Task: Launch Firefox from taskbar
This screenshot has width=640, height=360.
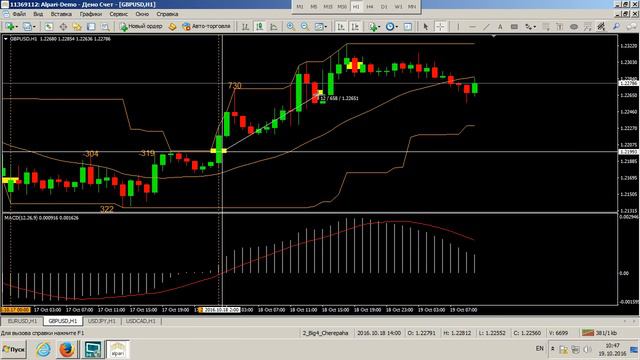Action: 67,350
